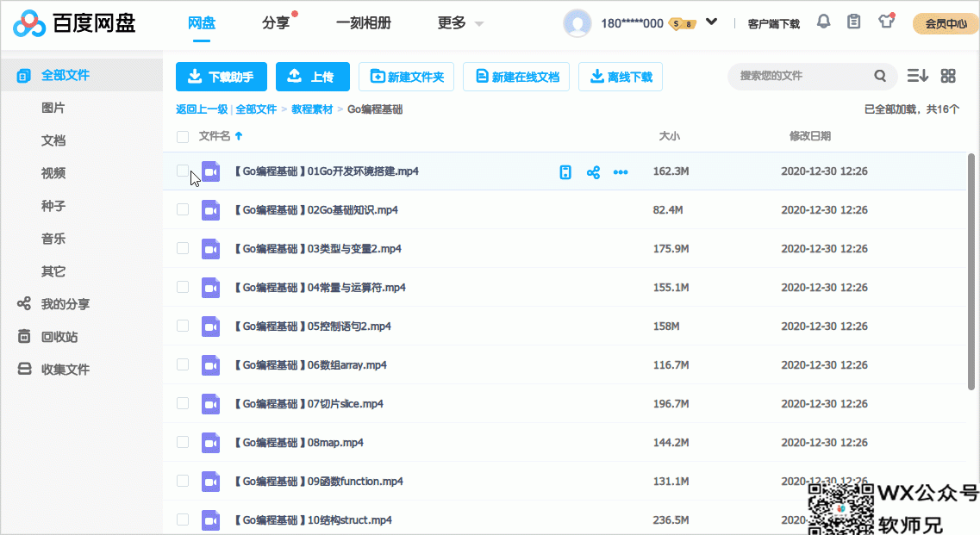Viewport: 980px width, 535px height.
Task: Open file 10结构struct.mp4
Action: click(x=313, y=520)
